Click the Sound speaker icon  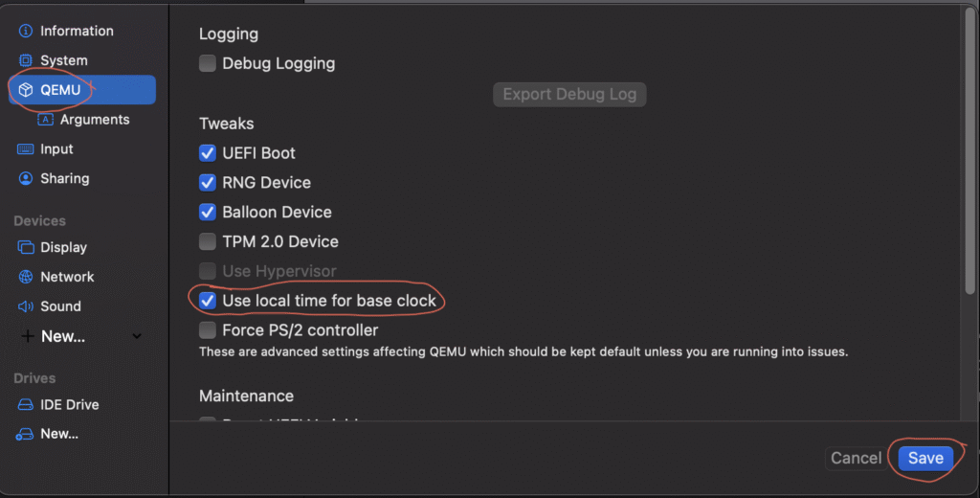tap(26, 306)
